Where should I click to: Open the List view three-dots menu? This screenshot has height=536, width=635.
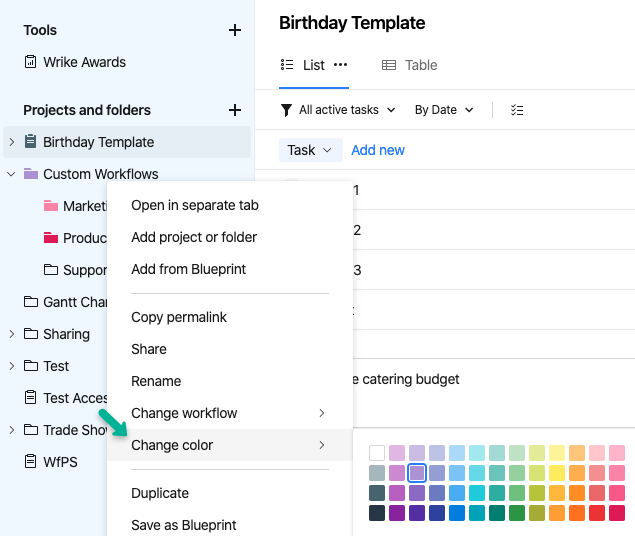click(340, 65)
